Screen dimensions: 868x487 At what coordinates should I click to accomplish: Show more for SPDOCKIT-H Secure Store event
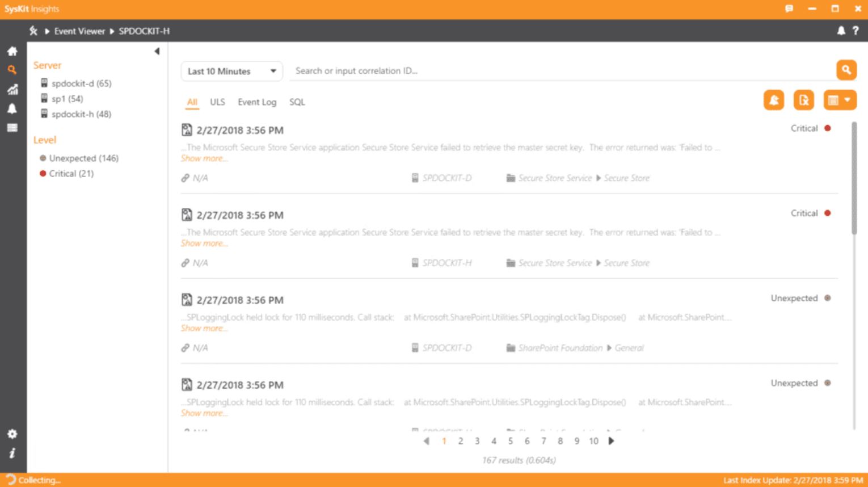pyautogui.click(x=204, y=244)
